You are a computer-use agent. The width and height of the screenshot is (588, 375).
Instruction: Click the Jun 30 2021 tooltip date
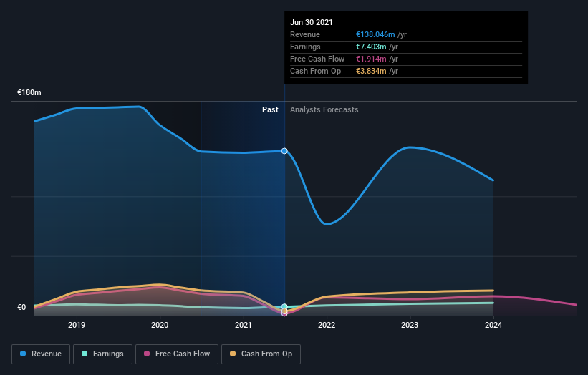(x=312, y=22)
